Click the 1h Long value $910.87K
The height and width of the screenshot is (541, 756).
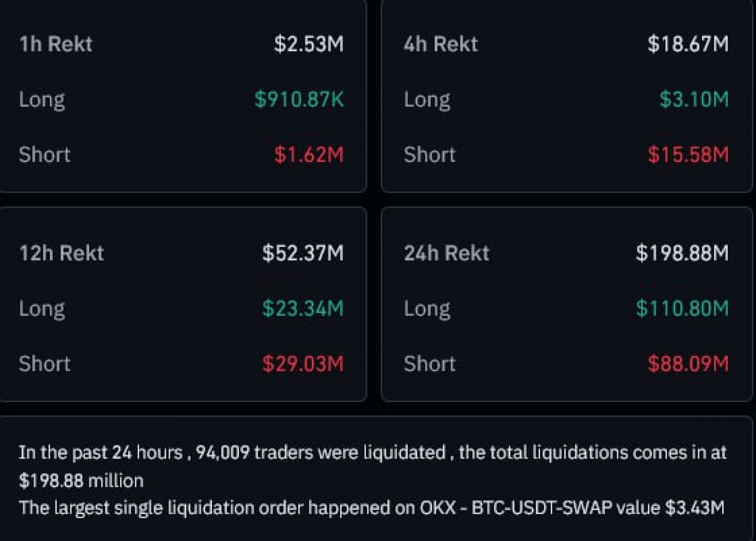[299, 99]
